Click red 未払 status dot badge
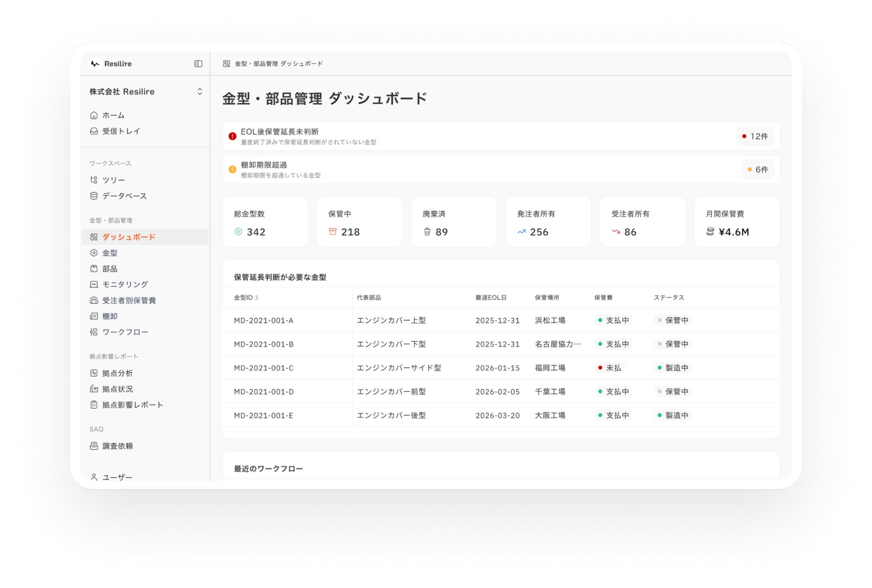This screenshot has height=588, width=872. pyautogui.click(x=610, y=368)
